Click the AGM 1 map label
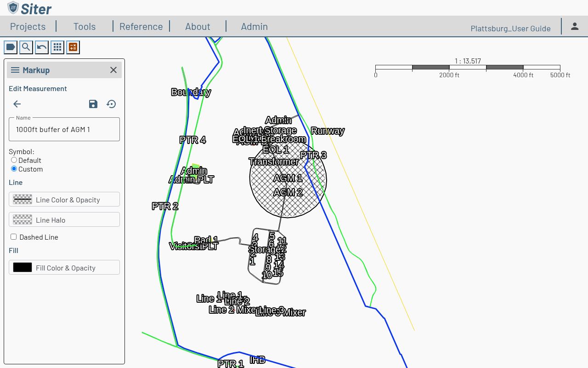588x368 pixels. [288, 178]
